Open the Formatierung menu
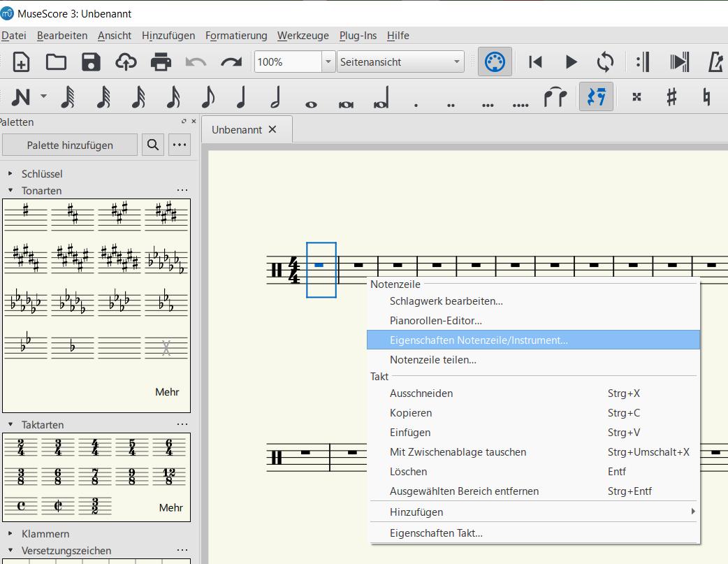728x564 pixels. 236,36
